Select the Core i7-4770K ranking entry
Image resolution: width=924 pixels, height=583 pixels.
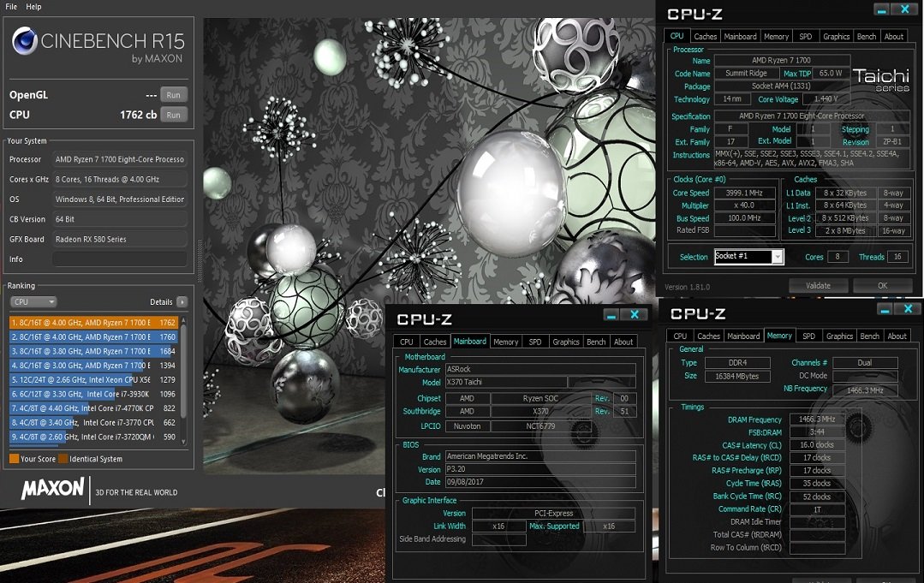[x=93, y=408]
